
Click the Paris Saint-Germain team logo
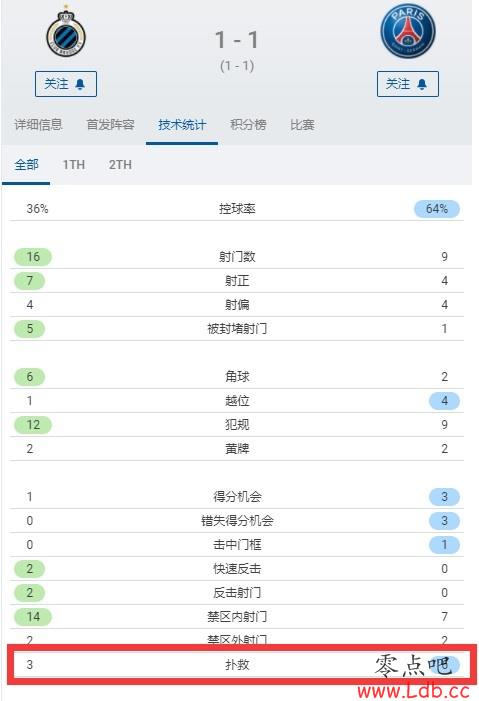pyautogui.click(x=408, y=32)
